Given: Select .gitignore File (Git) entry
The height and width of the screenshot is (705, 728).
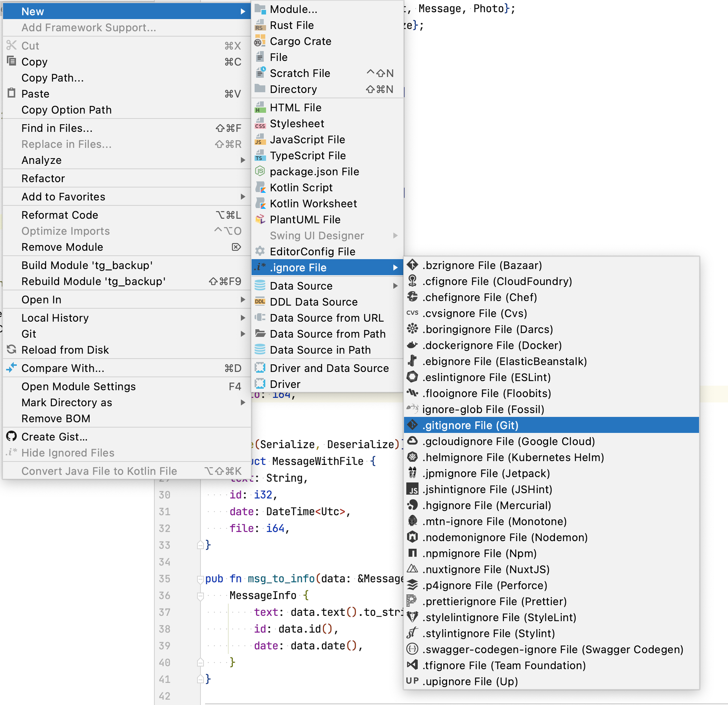Looking at the screenshot, I should (x=471, y=425).
